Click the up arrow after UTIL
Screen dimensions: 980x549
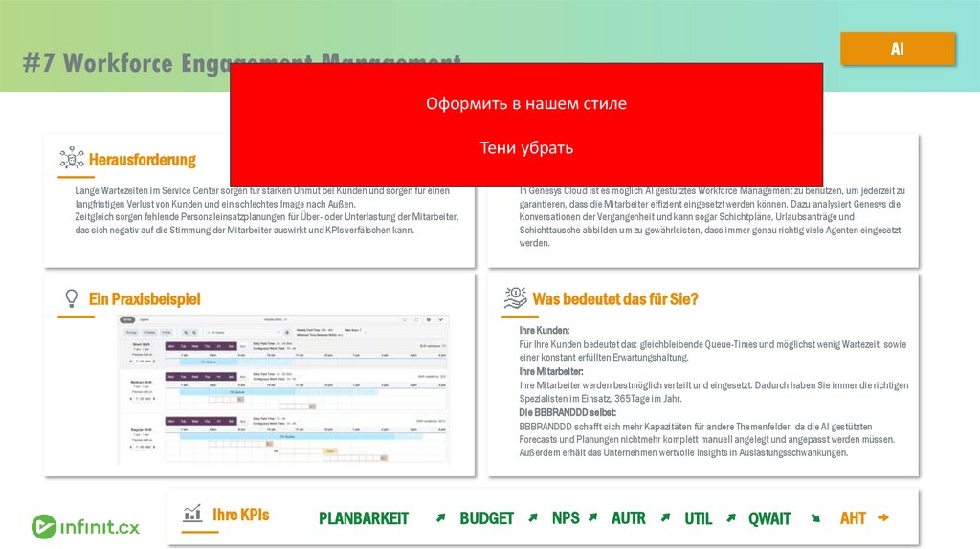pyautogui.click(x=730, y=517)
